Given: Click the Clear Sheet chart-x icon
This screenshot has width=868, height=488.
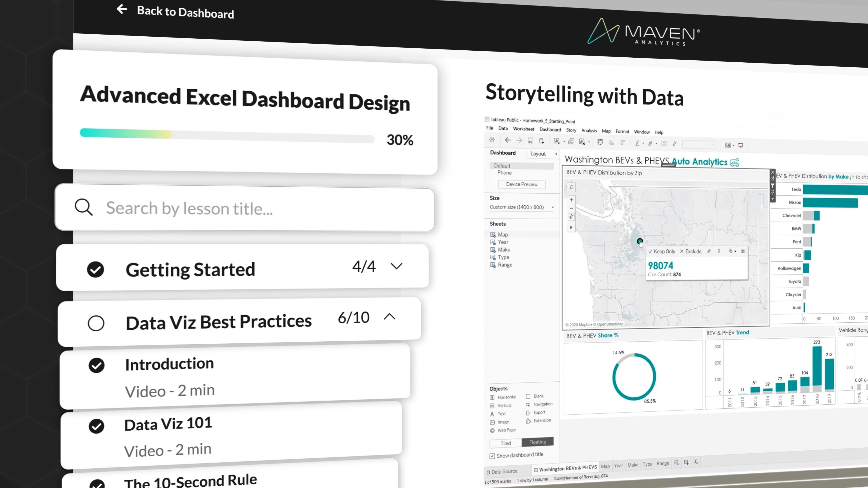Looking at the screenshot, I should pyautogui.click(x=582, y=142).
